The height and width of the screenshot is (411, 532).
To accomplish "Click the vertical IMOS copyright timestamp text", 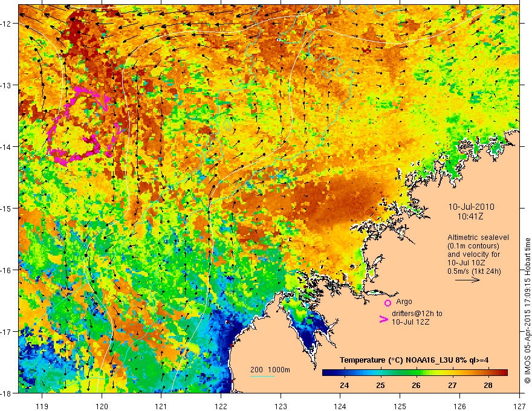I will point(527,311).
